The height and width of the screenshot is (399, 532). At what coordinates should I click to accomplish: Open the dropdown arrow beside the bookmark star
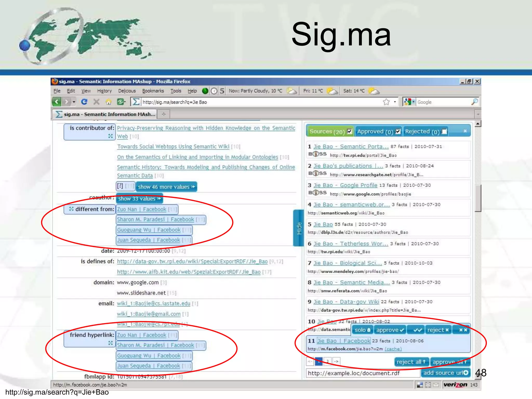click(x=395, y=102)
